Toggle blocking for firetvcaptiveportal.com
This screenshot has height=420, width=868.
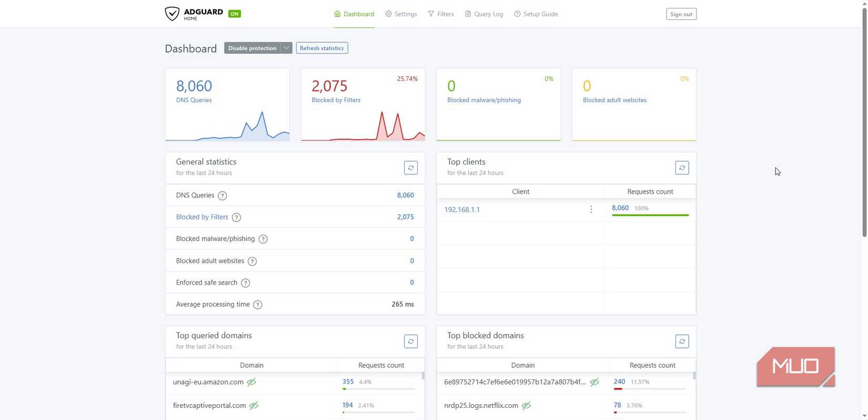(x=254, y=406)
